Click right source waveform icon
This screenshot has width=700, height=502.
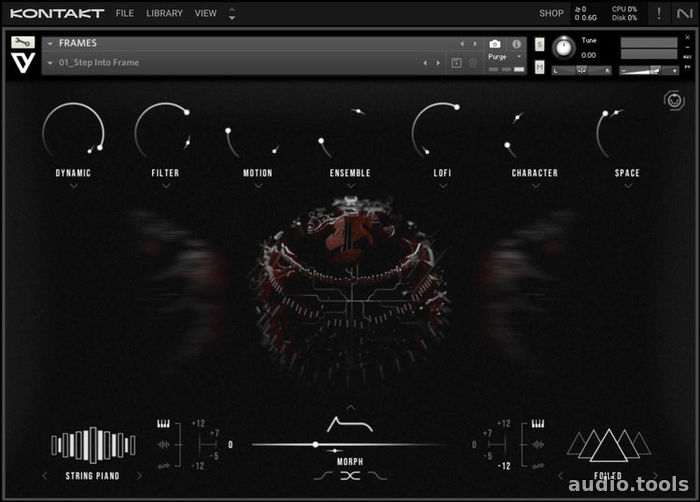coord(538,444)
